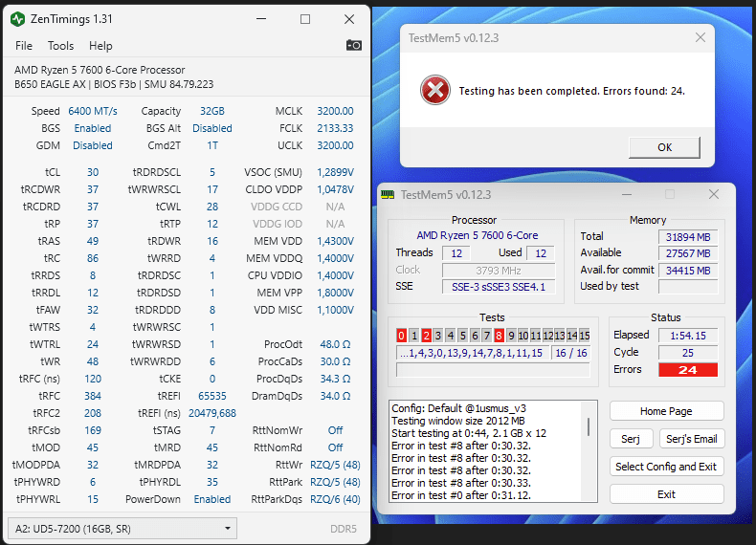Image resolution: width=756 pixels, height=545 pixels.
Task: Click the test sequence field ending in 1,11,15
Action: [472, 353]
